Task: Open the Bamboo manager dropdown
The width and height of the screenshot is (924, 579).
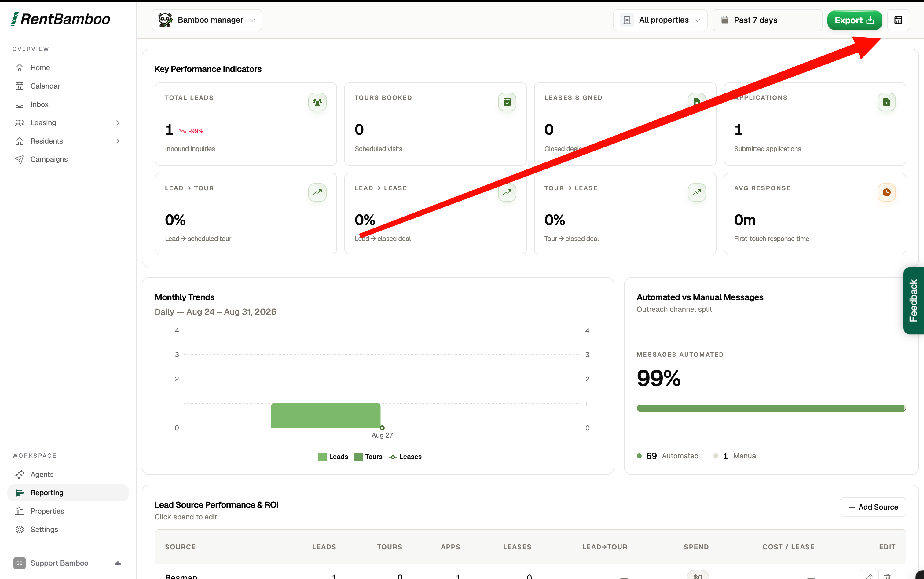Action: point(207,20)
